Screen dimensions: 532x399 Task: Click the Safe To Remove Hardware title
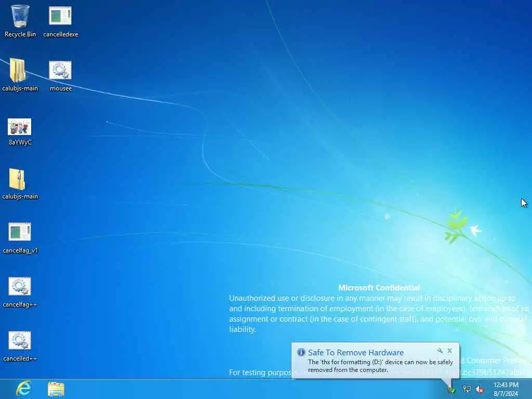(x=355, y=353)
